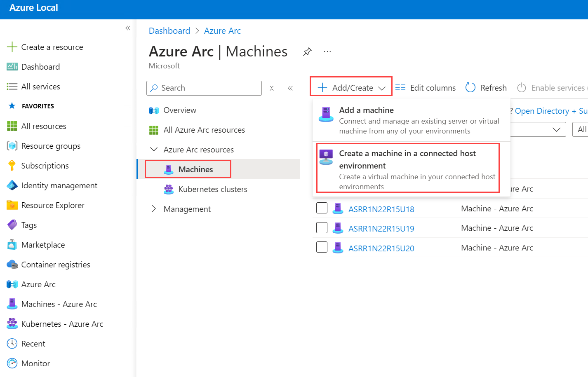The width and height of the screenshot is (588, 377).
Task: Click the Create a resource plus icon
Action: tap(12, 47)
